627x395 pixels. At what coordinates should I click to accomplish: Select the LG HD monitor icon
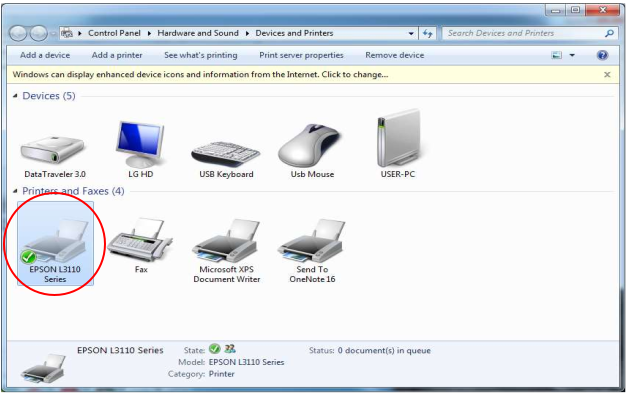point(140,144)
